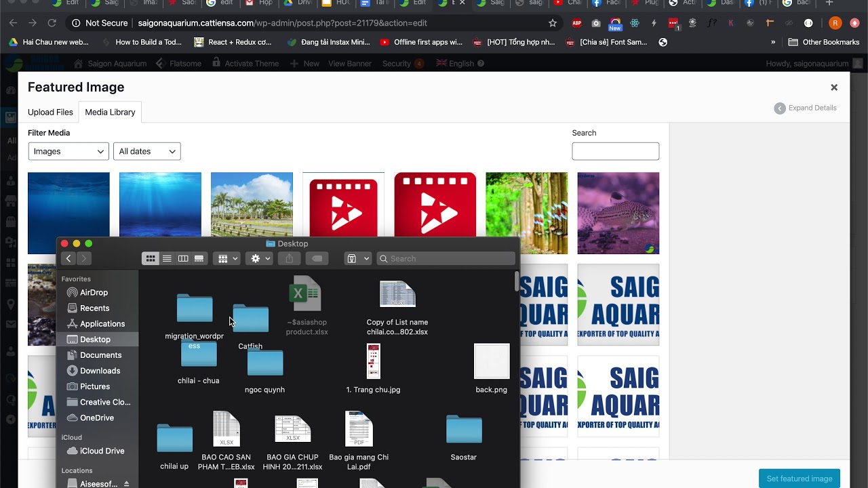Switch Finder to icon view
Viewport: 868px width, 488px height.
151,258
